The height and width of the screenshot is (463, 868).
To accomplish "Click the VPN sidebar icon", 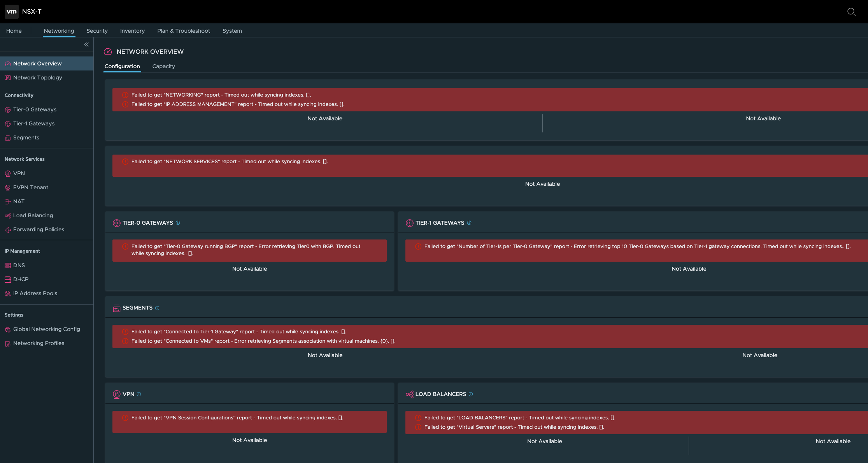I will pyautogui.click(x=8, y=174).
